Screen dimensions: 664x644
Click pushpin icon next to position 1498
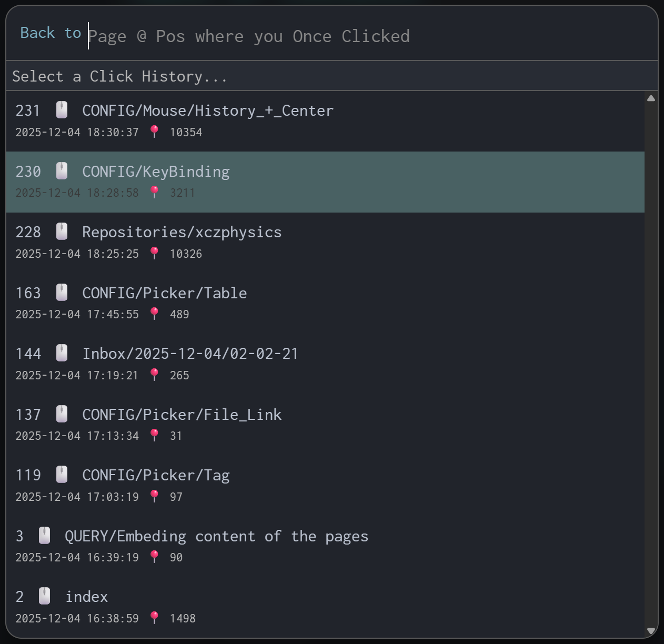click(x=154, y=618)
